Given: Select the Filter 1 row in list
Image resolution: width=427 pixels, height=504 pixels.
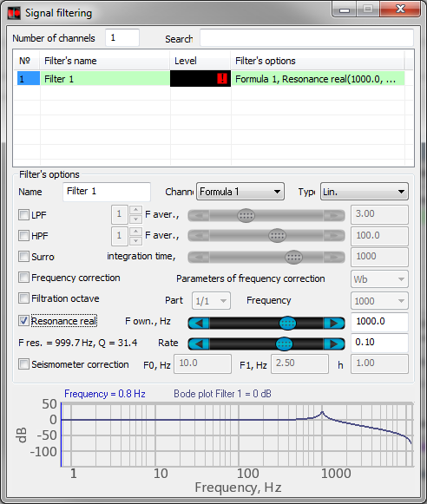Looking at the screenshot, I should tap(211, 78).
